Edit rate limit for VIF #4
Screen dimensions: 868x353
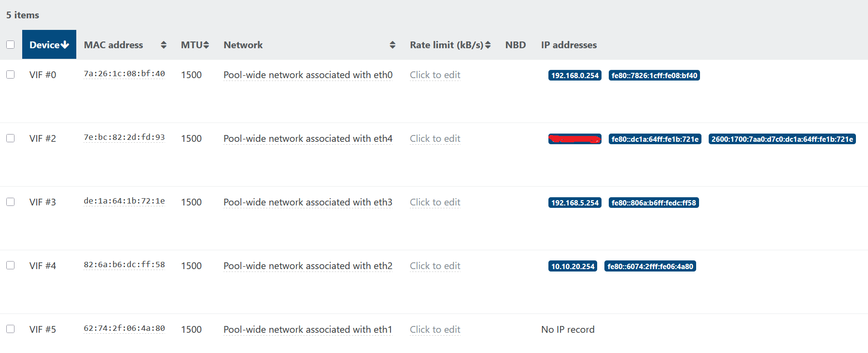[x=434, y=266]
